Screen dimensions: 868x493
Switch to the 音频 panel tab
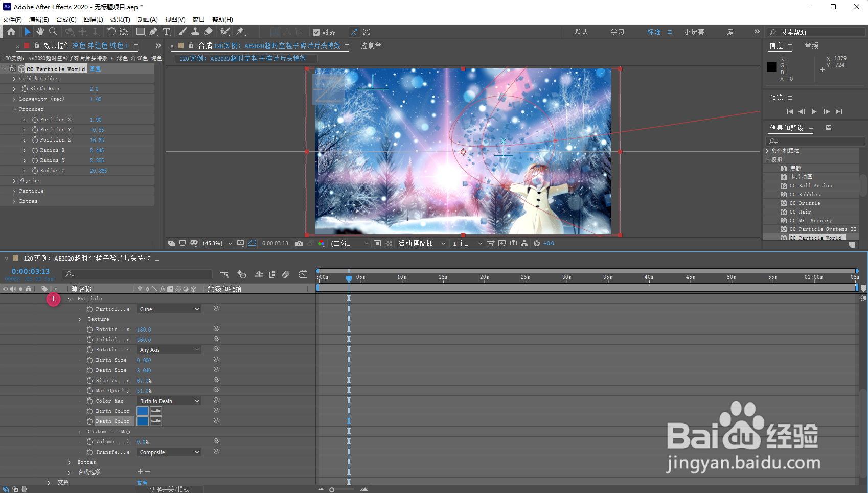pyautogui.click(x=812, y=45)
